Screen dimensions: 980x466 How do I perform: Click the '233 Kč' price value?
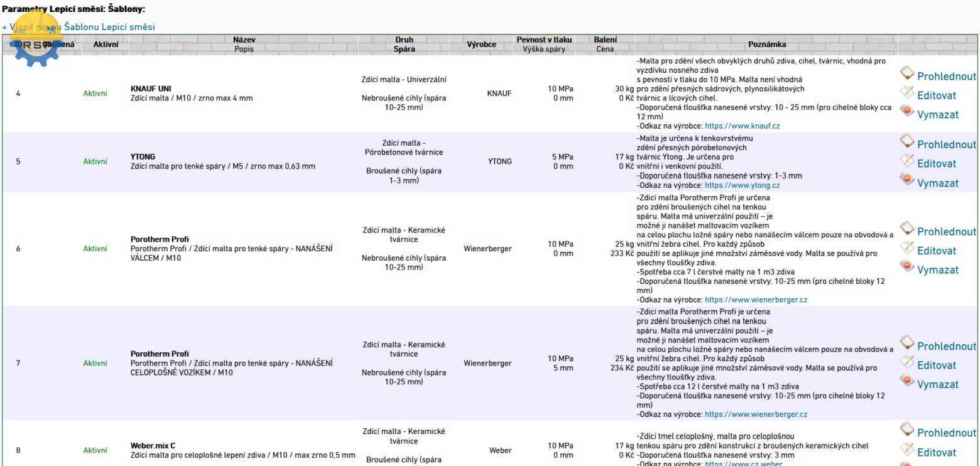tap(623, 253)
